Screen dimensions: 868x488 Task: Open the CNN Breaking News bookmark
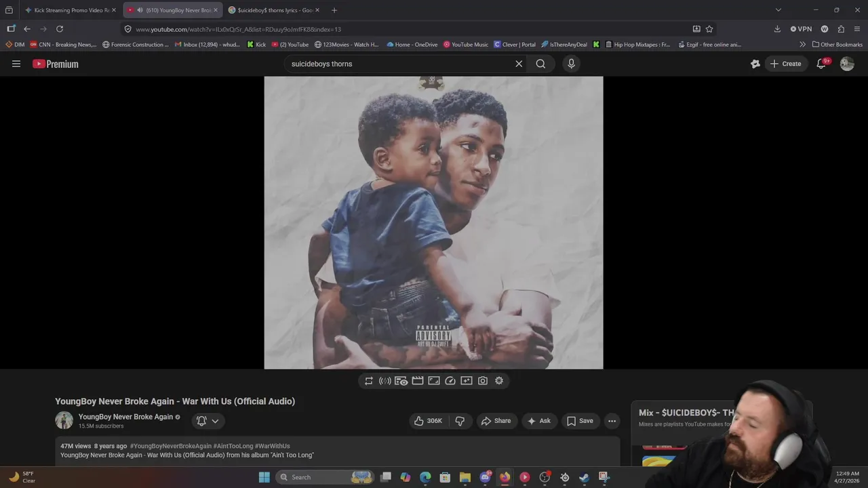point(63,45)
